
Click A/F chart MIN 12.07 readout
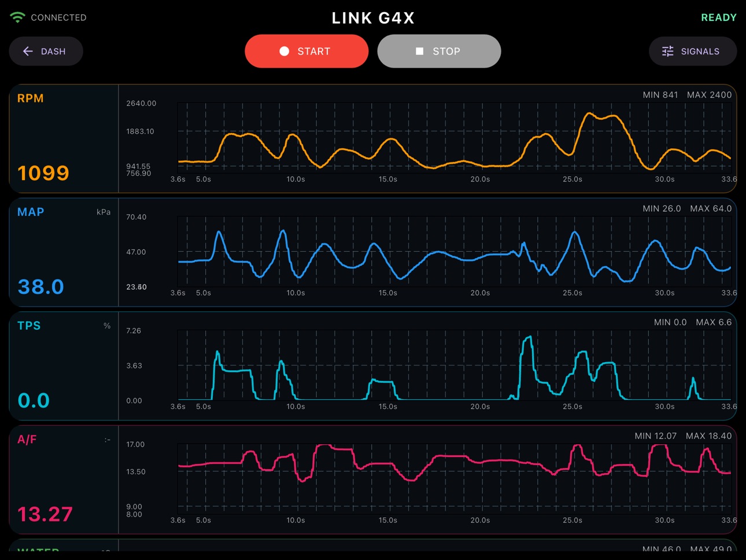coord(655,436)
